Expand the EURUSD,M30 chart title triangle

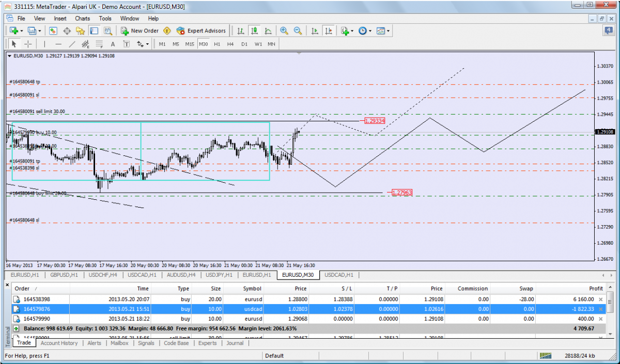pyautogui.click(x=9, y=56)
